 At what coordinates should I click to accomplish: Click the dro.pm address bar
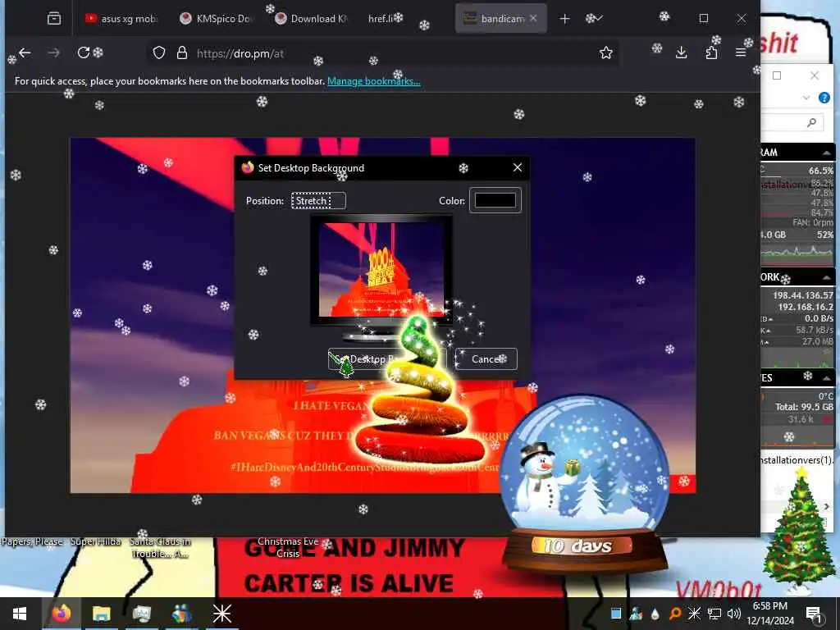[383, 52]
